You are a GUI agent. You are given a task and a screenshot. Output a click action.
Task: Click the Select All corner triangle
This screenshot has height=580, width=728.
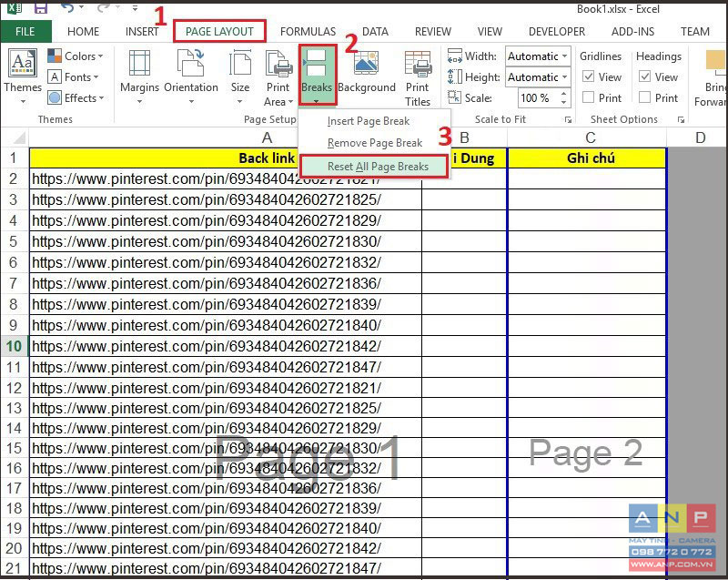[18, 137]
